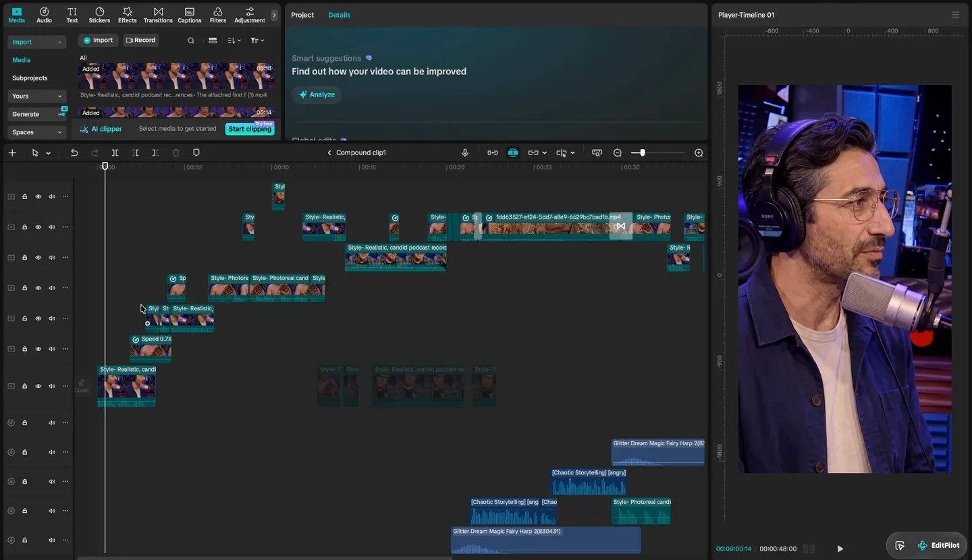The image size is (972, 560).
Task: Open the Captions panel
Action: click(x=190, y=15)
